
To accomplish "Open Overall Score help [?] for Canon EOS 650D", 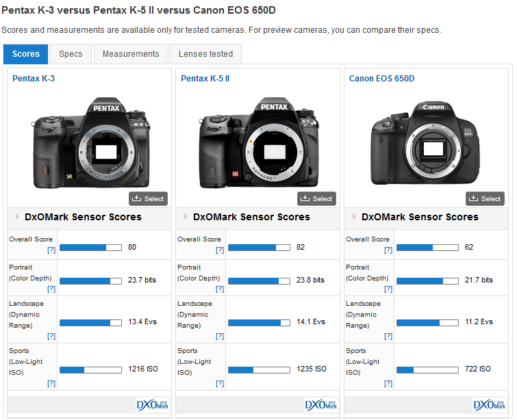I will tap(388, 250).
